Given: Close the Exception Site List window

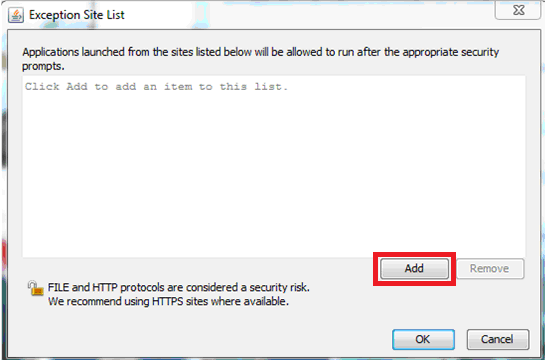Looking at the screenshot, I should click(x=518, y=10).
